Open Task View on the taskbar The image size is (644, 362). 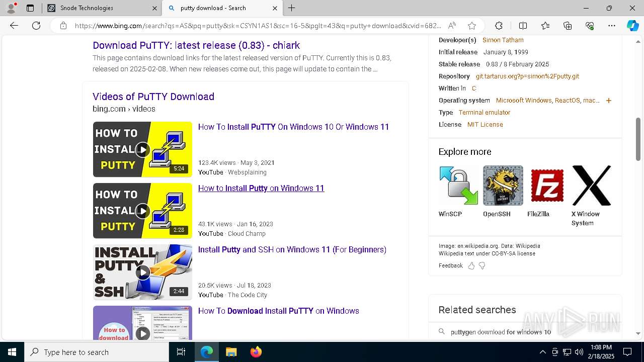[x=181, y=352]
